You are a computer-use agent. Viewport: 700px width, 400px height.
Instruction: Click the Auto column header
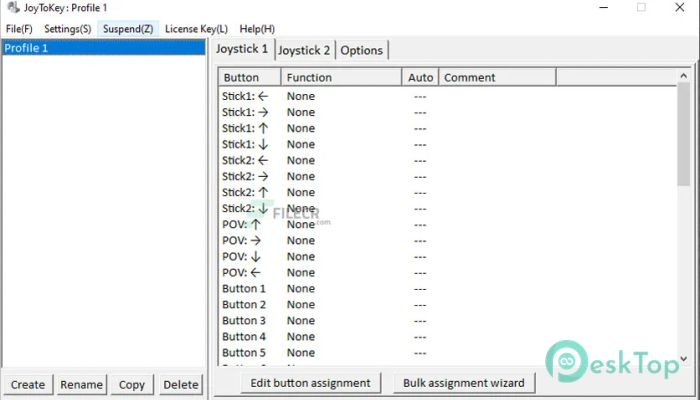point(421,77)
